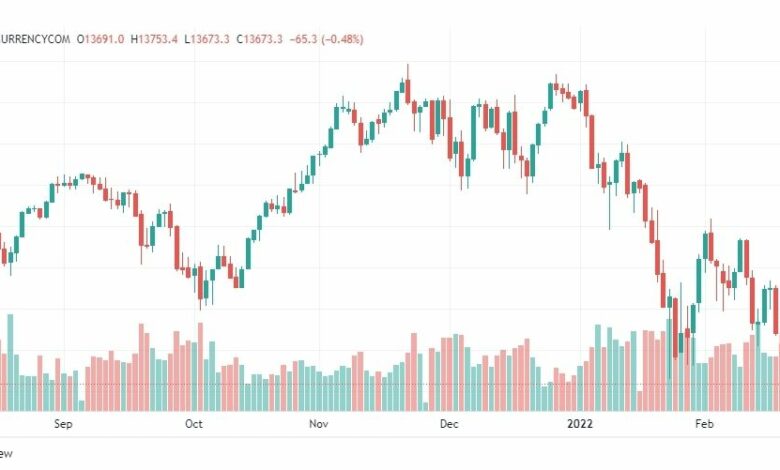
Task: Click the high value H13753.4 in legend
Action: point(154,39)
